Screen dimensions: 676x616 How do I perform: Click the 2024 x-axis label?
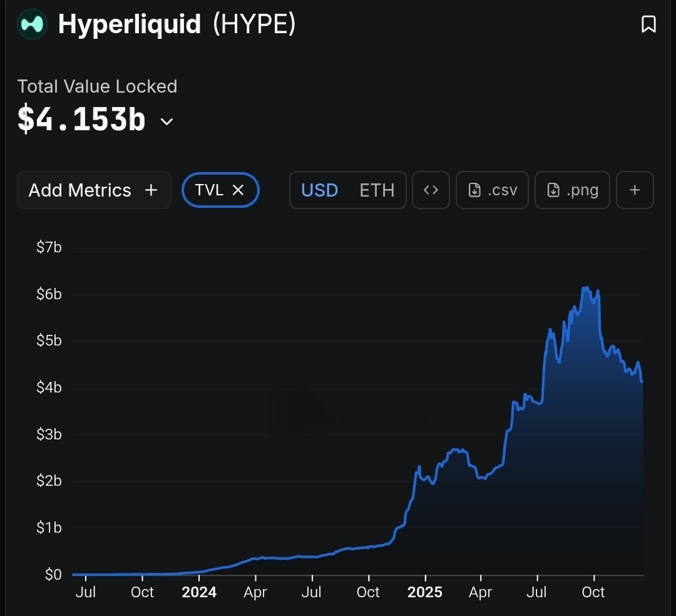[x=199, y=592]
